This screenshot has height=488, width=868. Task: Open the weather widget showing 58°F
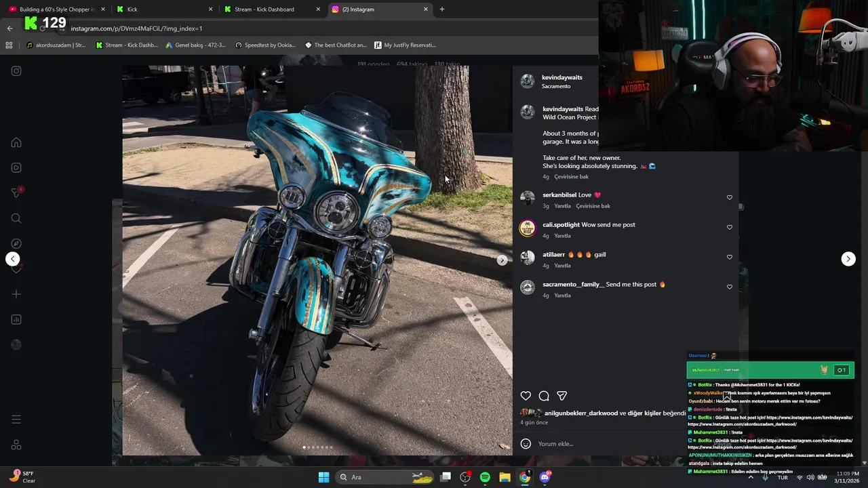click(22, 477)
